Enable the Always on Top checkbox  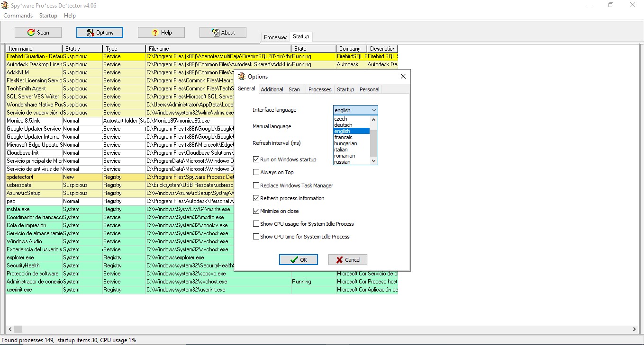pos(255,172)
